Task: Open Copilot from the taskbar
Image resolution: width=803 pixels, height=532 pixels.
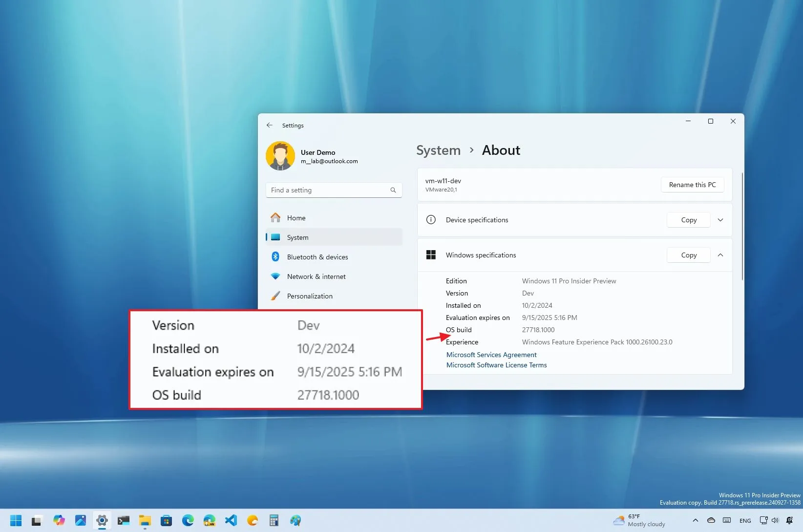Action: click(58, 520)
